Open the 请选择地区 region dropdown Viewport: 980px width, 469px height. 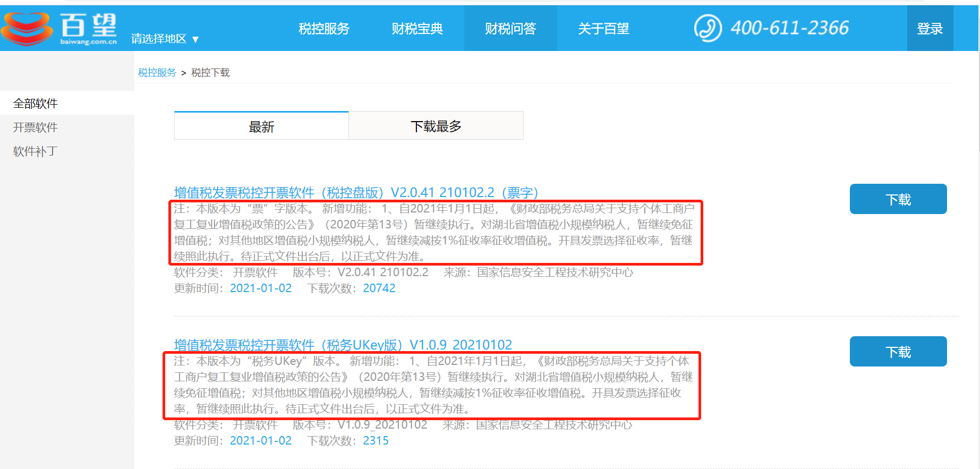[x=165, y=39]
